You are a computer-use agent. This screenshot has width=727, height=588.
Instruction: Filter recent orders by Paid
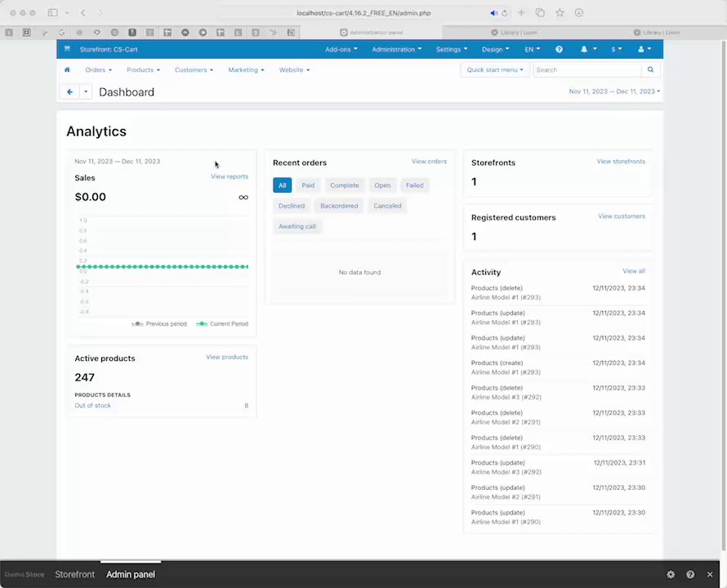coord(308,185)
